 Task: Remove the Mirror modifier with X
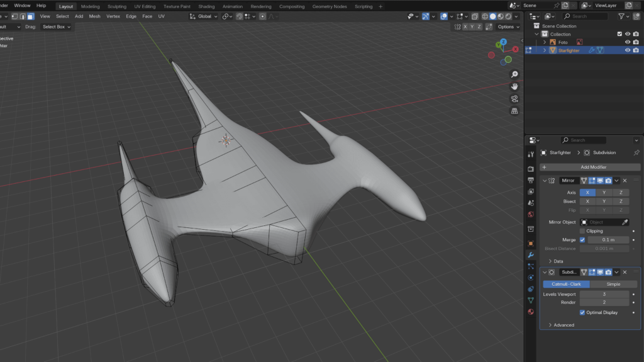pos(625,181)
